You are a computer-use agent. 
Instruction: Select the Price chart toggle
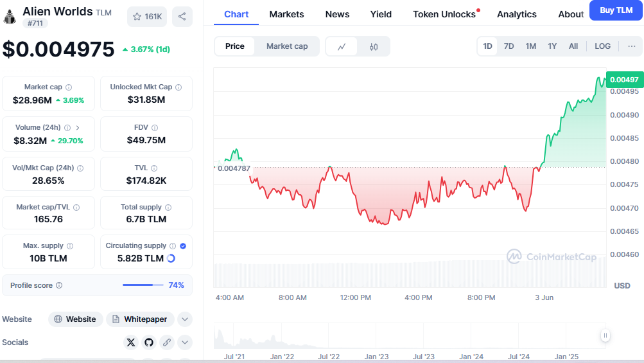tap(235, 46)
